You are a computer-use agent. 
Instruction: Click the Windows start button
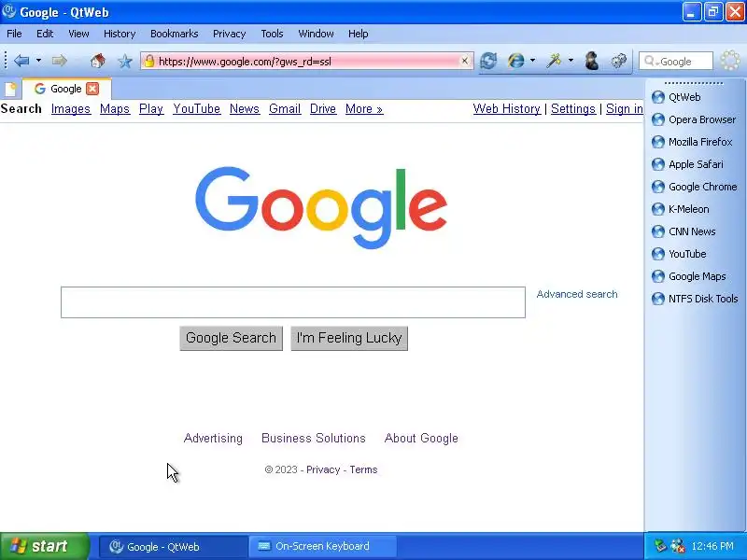(44, 546)
